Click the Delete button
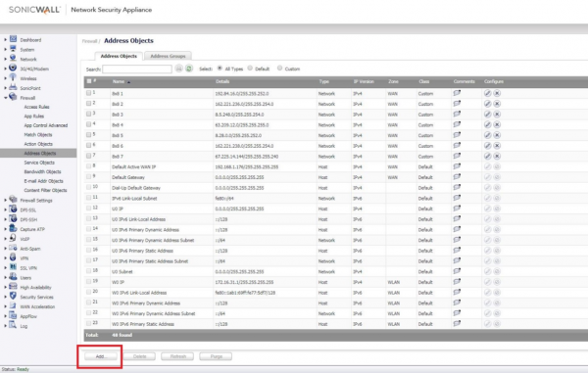 tap(139, 356)
